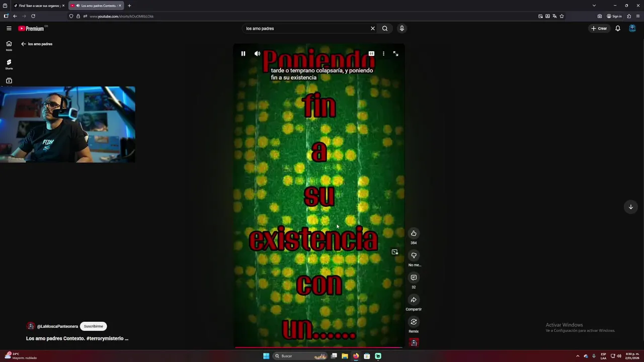Like the Short with thumbs-up icon
The height and width of the screenshot is (362, 644).
click(414, 233)
